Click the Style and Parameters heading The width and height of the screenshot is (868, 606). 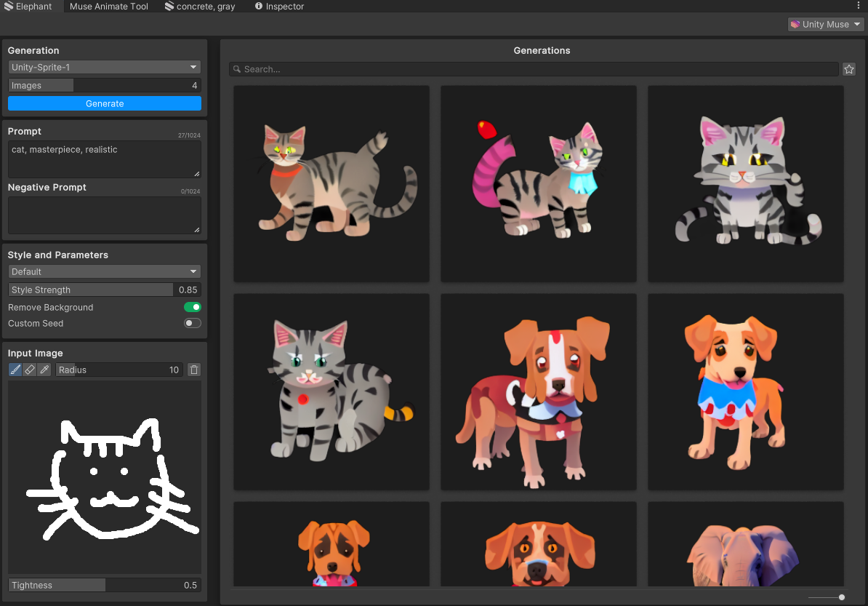pyautogui.click(x=58, y=255)
